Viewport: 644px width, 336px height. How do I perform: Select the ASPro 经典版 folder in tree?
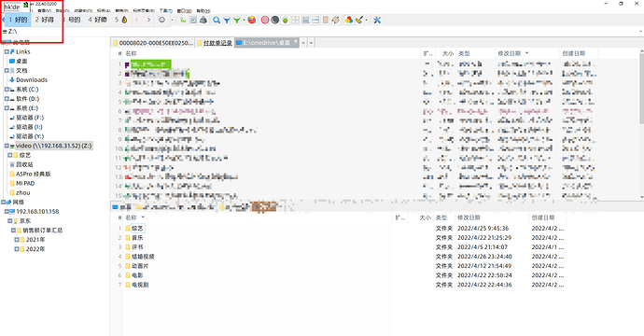(34, 174)
